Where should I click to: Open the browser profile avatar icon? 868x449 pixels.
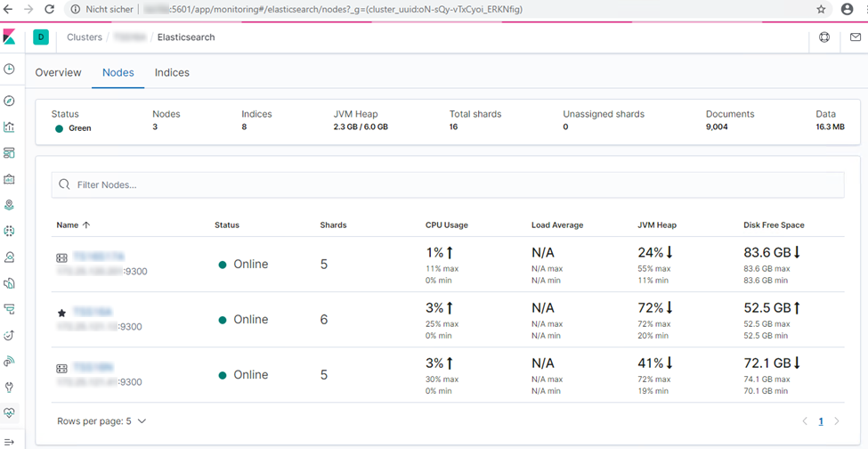pyautogui.click(x=847, y=10)
